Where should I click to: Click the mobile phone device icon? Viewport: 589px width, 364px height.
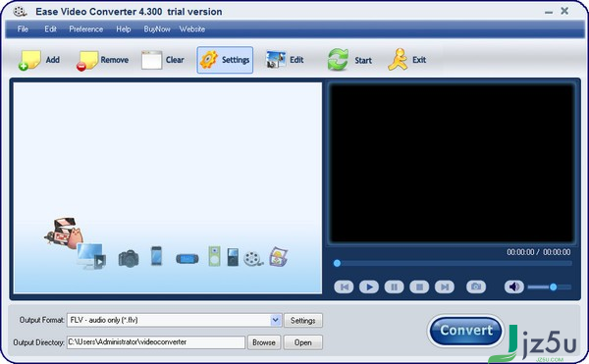(156, 256)
